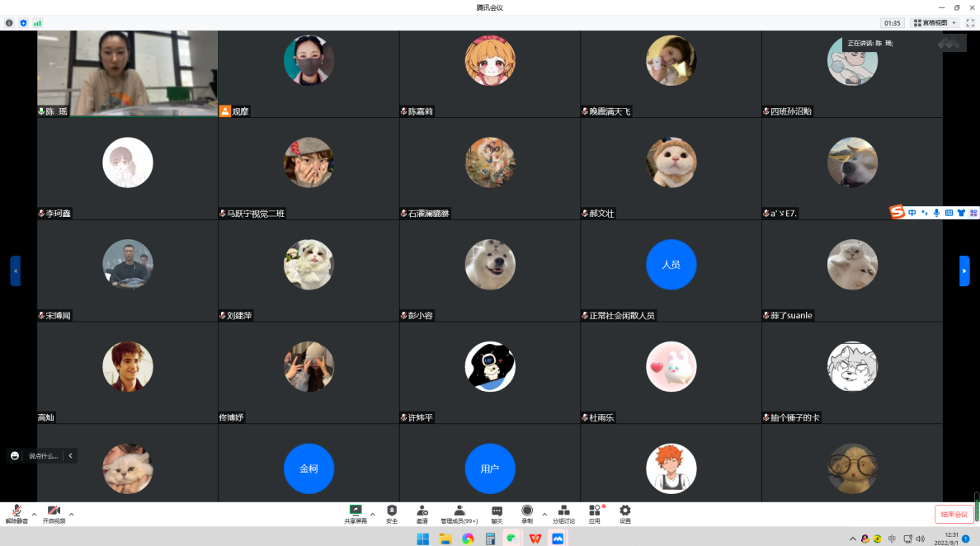Image resolution: width=980 pixels, height=546 pixels.
Task: Start recording with 录制 button
Action: (526, 514)
